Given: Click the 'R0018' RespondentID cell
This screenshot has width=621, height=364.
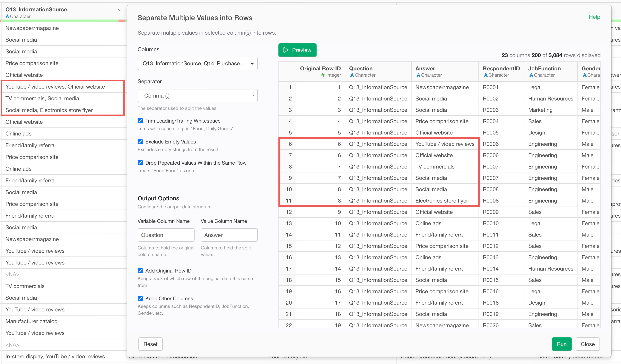Looking at the screenshot, I should tap(501, 303).
